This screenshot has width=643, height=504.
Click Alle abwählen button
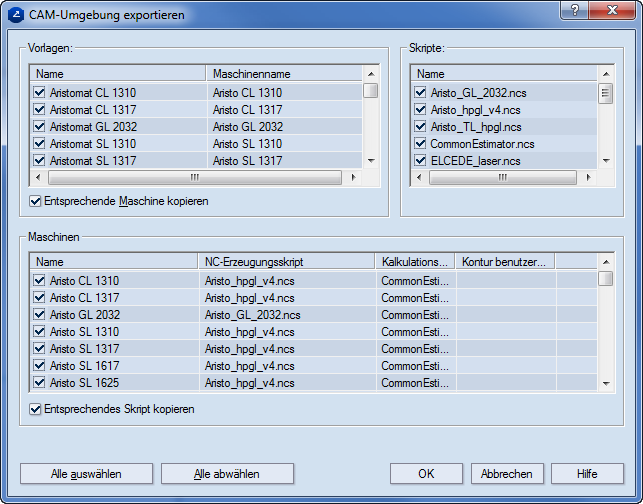tap(227, 474)
